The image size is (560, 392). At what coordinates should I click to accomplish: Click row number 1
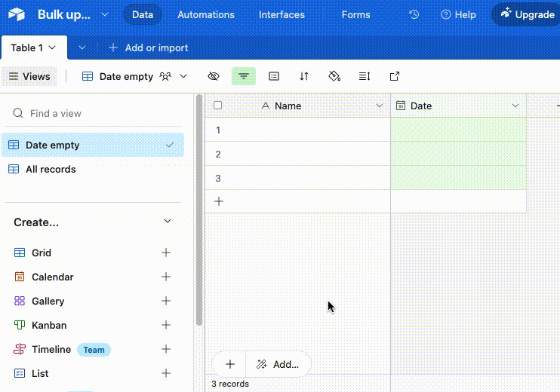(218, 130)
